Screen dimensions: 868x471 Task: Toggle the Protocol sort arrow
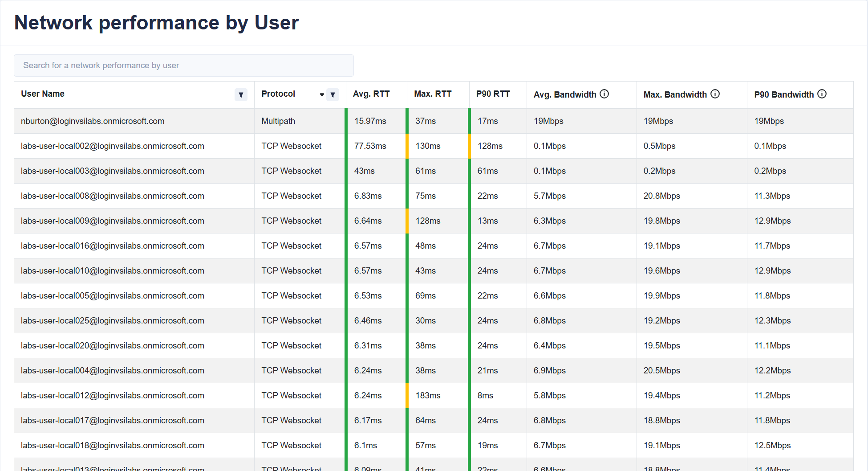click(x=322, y=94)
